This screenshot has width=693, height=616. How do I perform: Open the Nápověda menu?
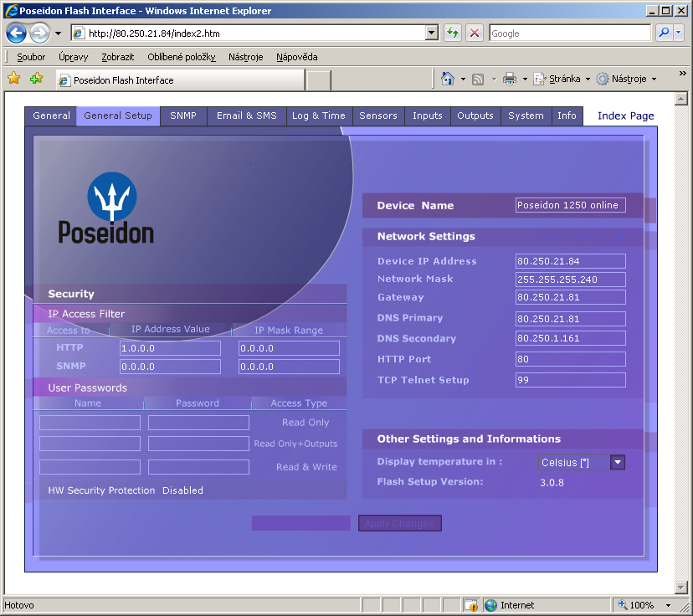click(x=297, y=57)
